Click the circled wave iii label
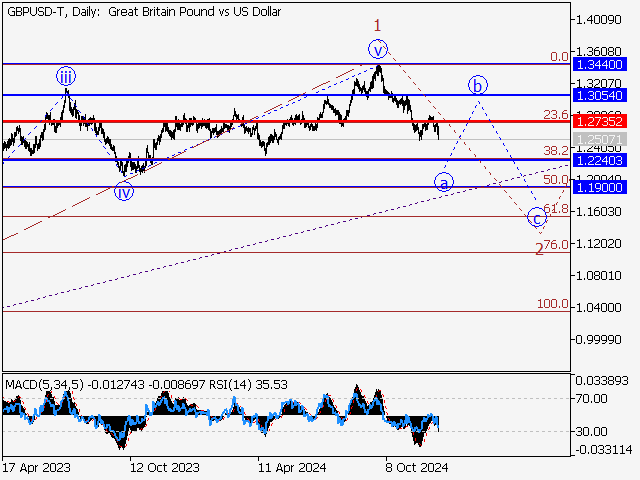The height and width of the screenshot is (480, 640). [x=65, y=75]
